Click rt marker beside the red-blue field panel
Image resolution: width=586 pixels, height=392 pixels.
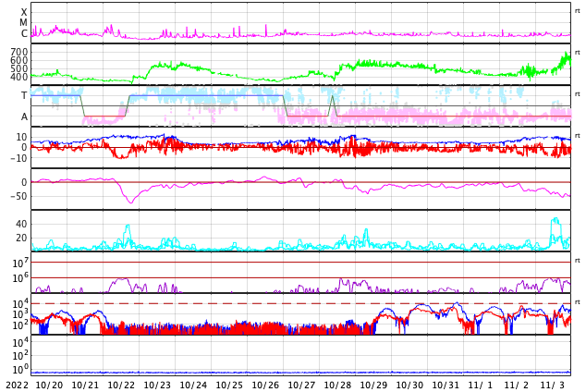578,136
